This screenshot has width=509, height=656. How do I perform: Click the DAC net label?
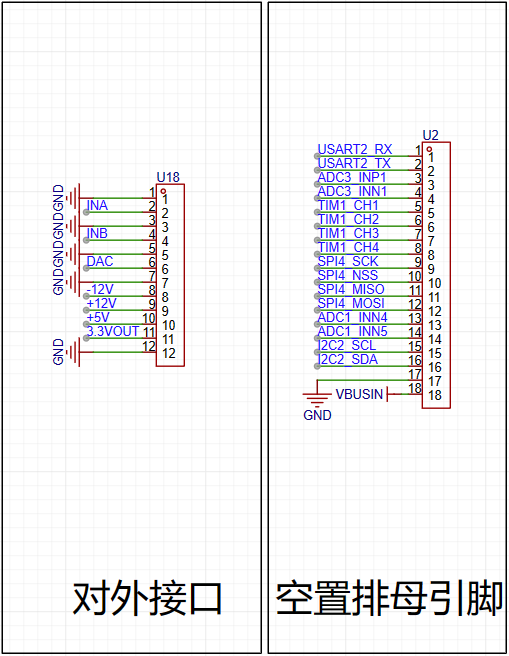tap(100, 261)
